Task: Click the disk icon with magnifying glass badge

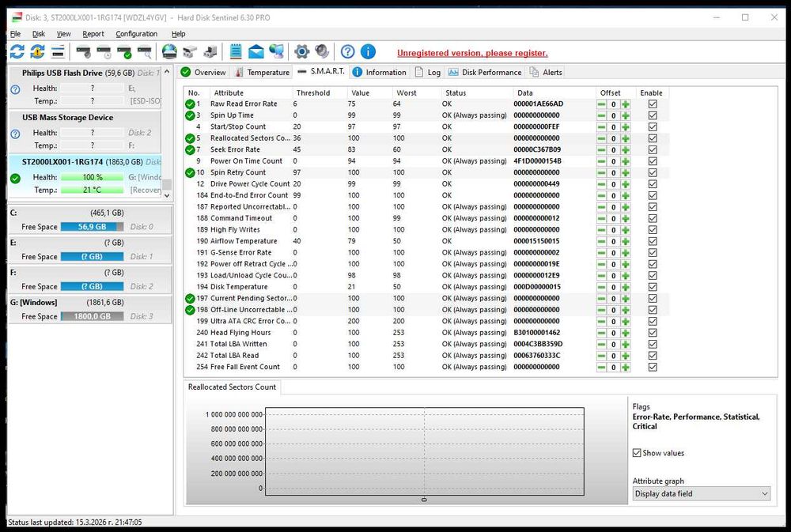Action: [144, 51]
